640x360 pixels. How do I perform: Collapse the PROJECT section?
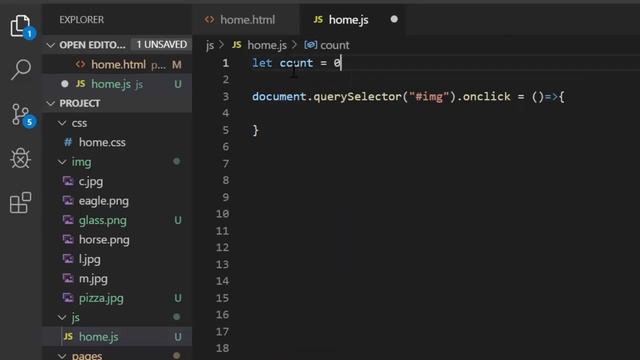[51, 104]
